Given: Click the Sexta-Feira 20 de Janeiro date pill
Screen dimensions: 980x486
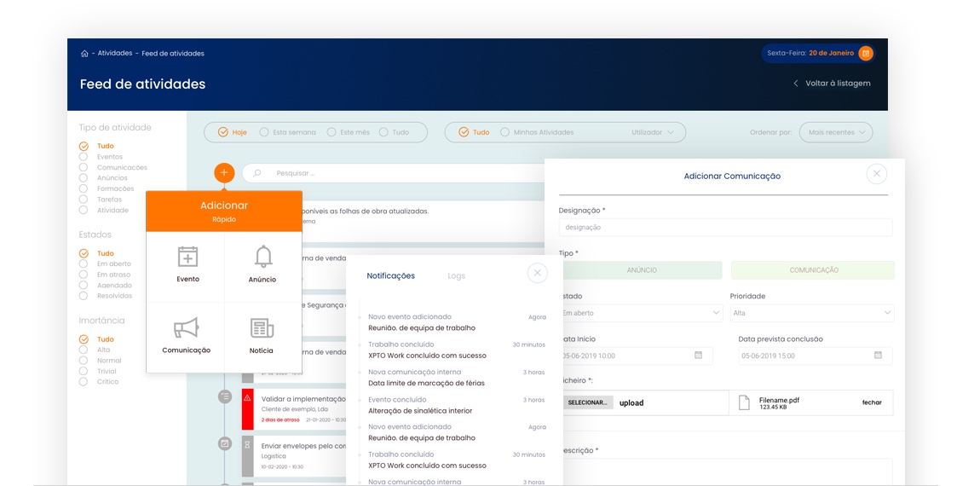Looking at the screenshot, I should click(x=818, y=53).
